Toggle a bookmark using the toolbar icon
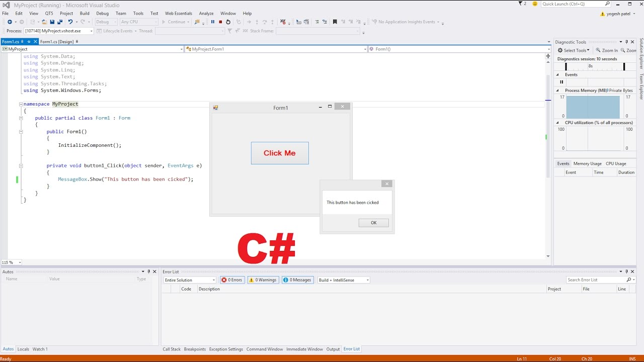The image size is (644, 362). (335, 22)
